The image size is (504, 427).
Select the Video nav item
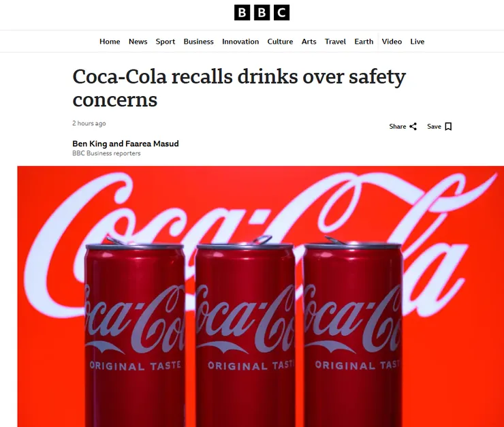tap(392, 42)
